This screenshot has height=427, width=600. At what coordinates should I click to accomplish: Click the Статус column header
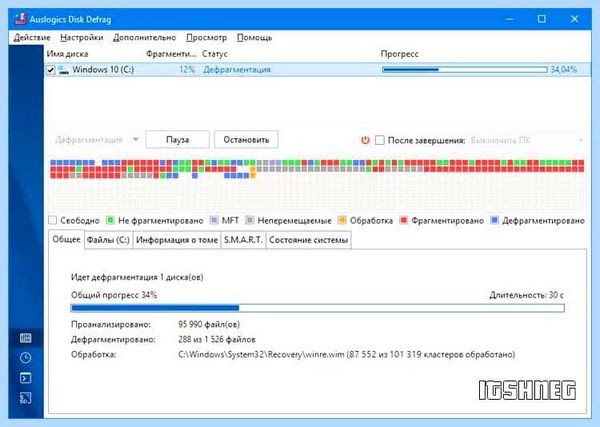[x=215, y=54]
